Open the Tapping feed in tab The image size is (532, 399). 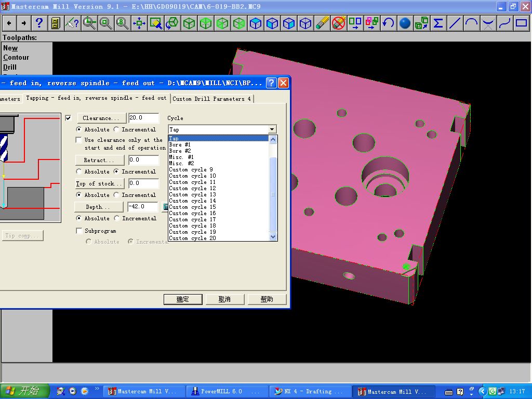coord(96,98)
